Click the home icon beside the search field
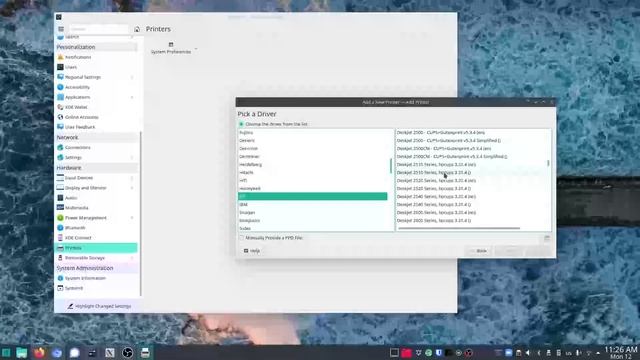The width and height of the screenshot is (640, 360). click(137, 29)
